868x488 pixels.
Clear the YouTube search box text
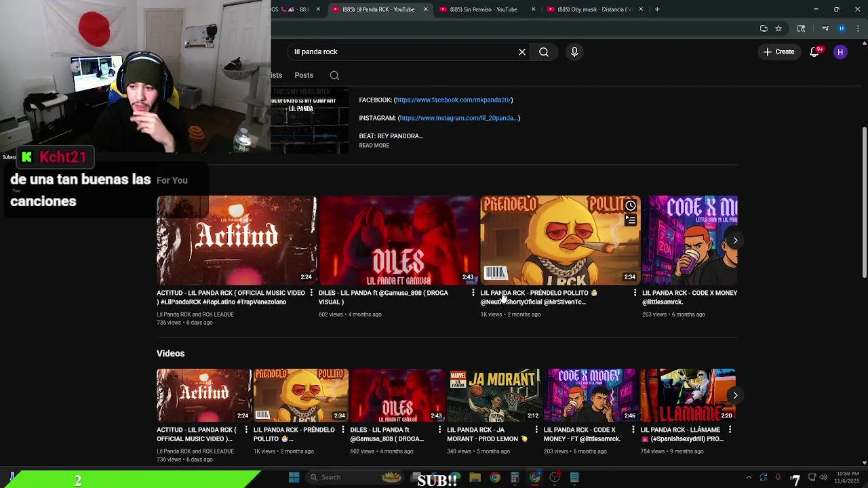522,52
